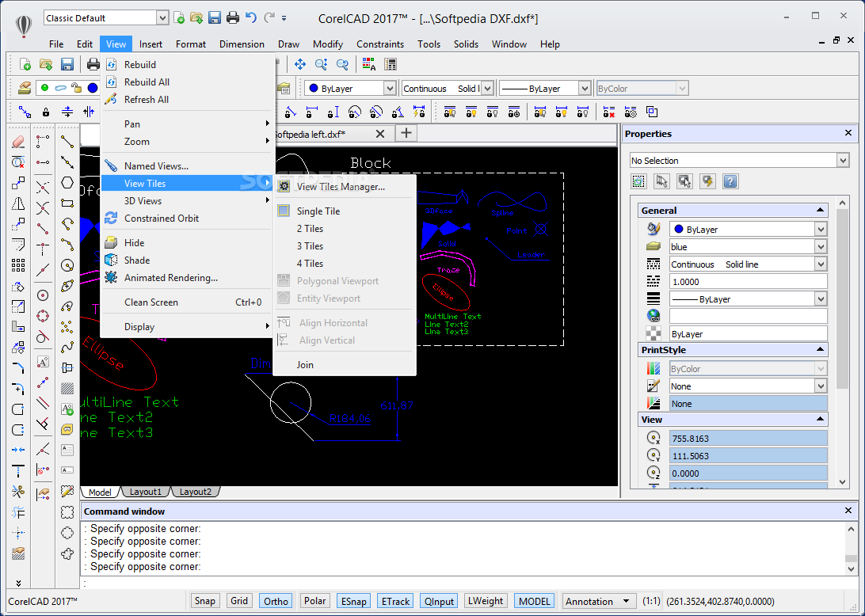This screenshot has width=865, height=616.
Task: Click the Layers Manager icon
Action: click(x=25, y=88)
